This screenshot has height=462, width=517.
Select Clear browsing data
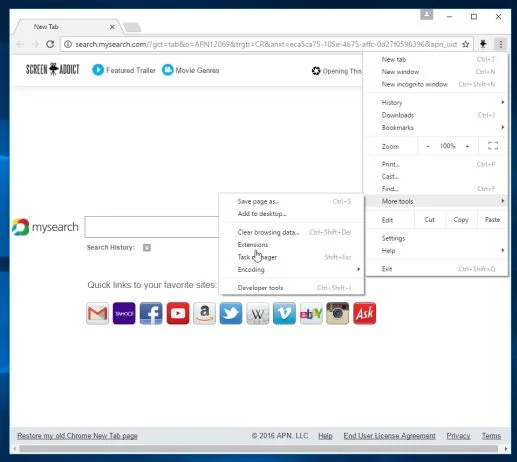[292, 232]
